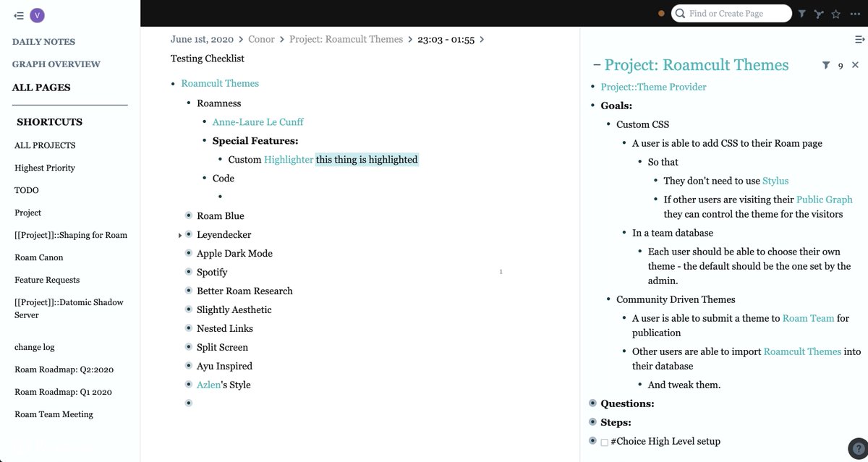This screenshot has width=868, height=462.
Task: Click bullet of Better Roam Research block
Action: pos(188,291)
